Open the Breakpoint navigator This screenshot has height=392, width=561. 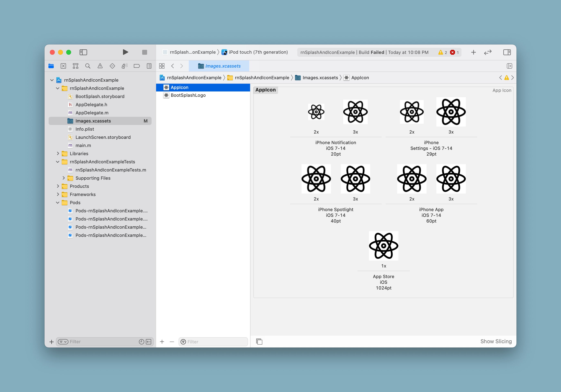coord(137,66)
